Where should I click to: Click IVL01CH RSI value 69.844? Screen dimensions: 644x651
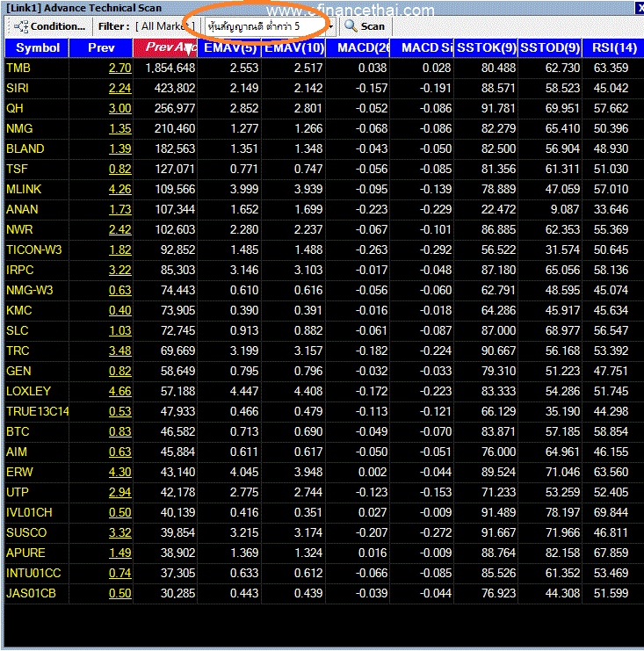(611, 512)
